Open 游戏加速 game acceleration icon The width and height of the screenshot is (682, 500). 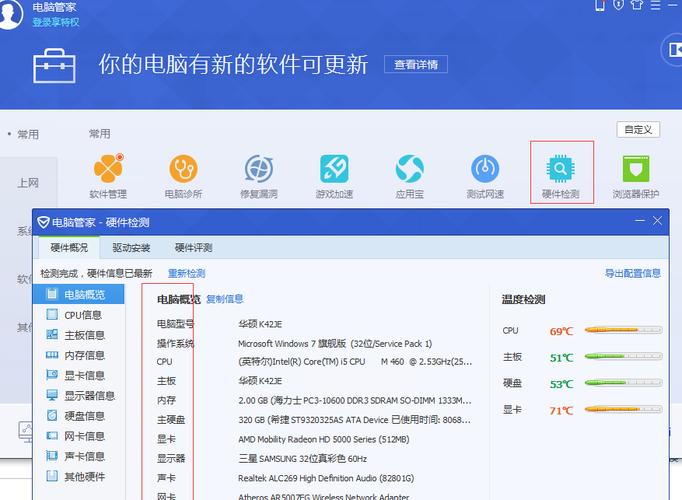(334, 168)
